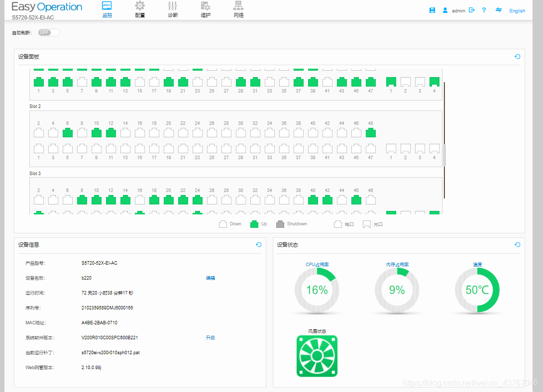Screen dimensions: 543x392
Task: Open the 配置 configuration tab
Action: (x=140, y=9)
